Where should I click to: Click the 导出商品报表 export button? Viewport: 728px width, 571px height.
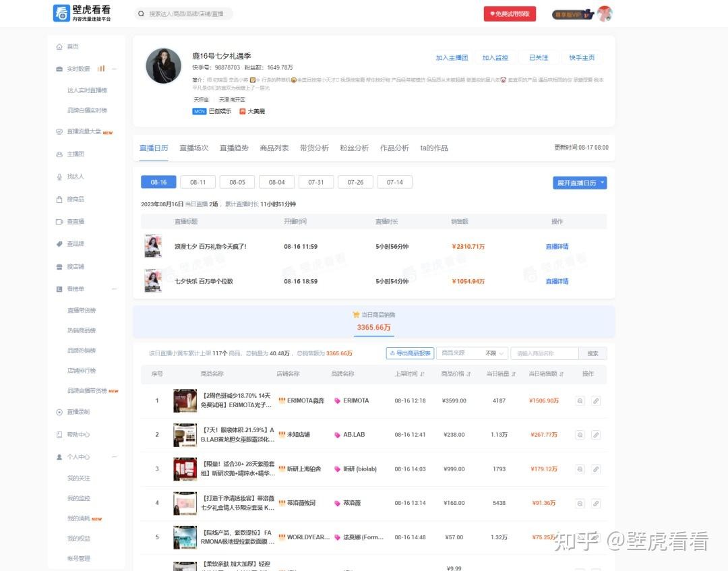[410, 353]
